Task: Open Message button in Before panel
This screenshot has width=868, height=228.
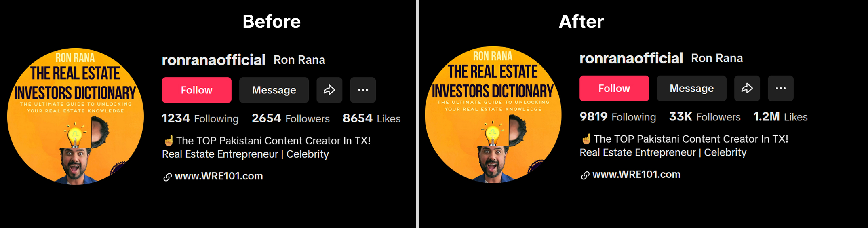Action: point(274,90)
